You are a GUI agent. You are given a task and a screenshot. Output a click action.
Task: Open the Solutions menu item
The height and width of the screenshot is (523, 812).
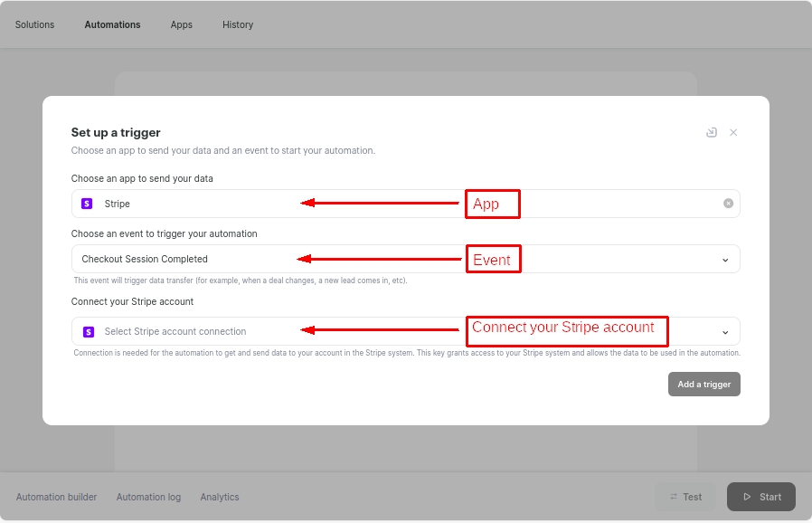click(x=34, y=24)
